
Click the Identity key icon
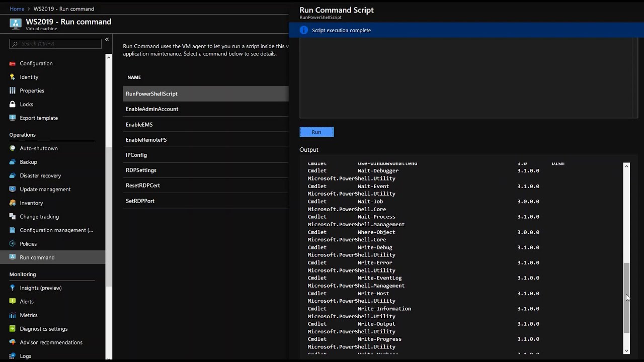pyautogui.click(x=13, y=77)
